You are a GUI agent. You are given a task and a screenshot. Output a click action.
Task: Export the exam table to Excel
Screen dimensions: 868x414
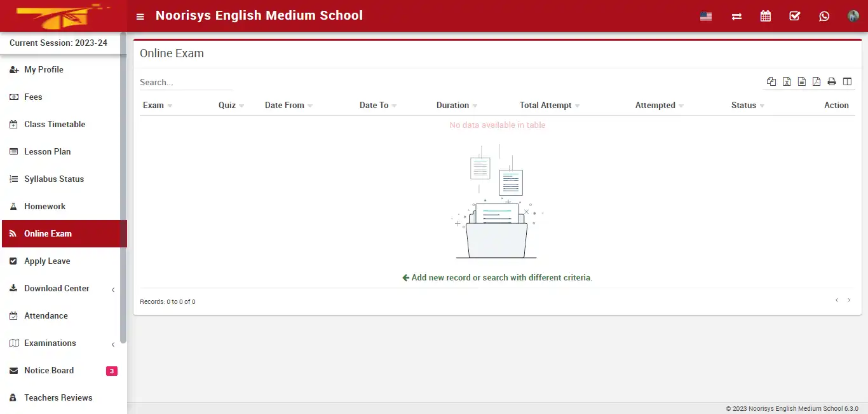tap(787, 81)
